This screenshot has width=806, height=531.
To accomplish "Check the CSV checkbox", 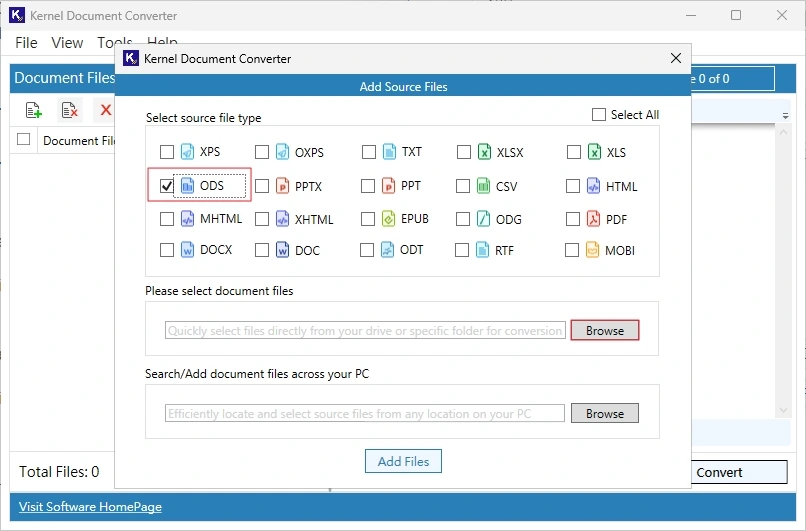I will click(x=463, y=186).
